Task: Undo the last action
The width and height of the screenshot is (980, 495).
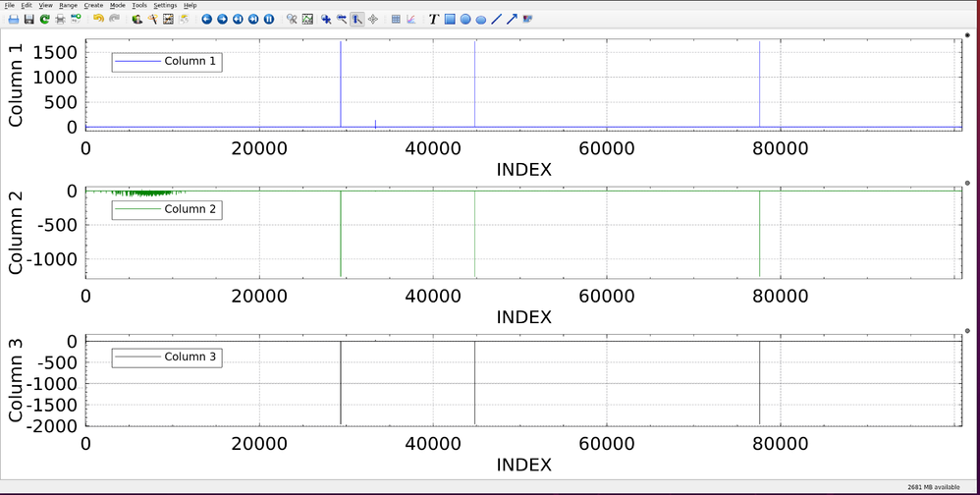Action: [x=98, y=19]
